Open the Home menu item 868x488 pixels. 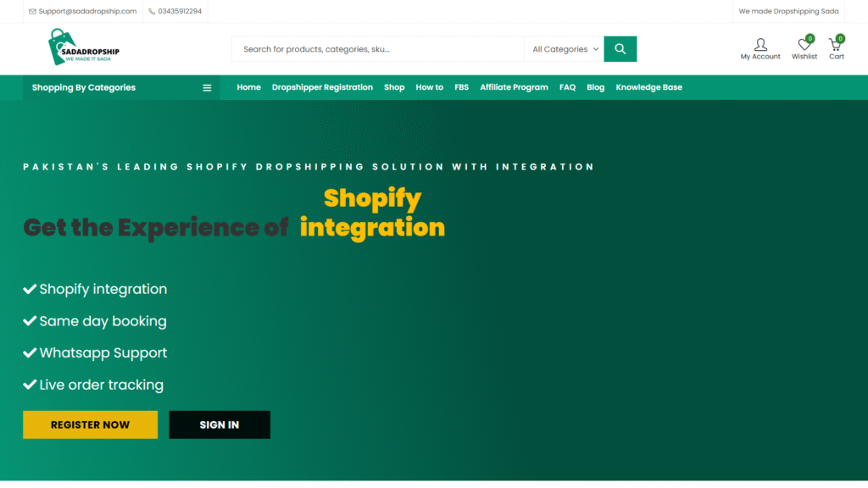pyautogui.click(x=248, y=87)
